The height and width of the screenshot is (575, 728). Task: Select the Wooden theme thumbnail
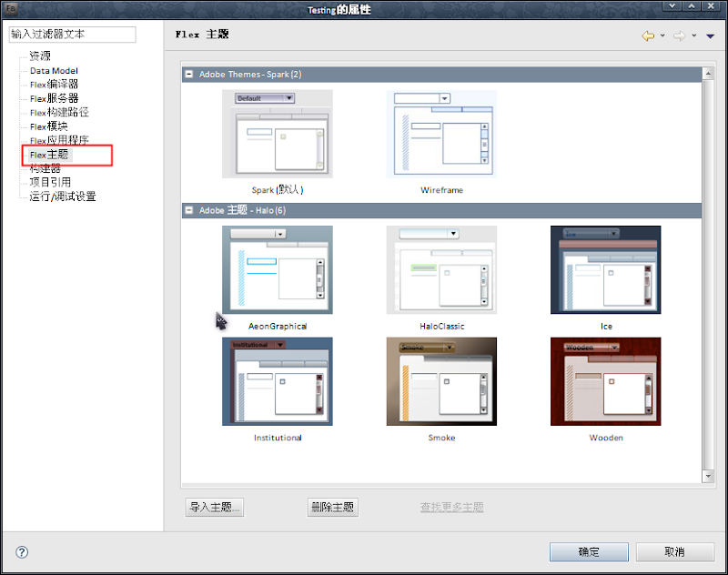pos(605,381)
